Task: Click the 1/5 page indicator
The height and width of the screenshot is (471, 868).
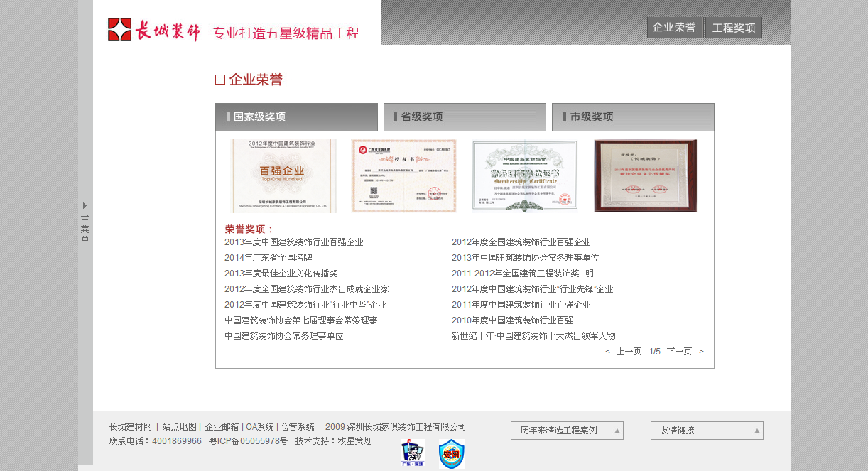Action: [655, 351]
